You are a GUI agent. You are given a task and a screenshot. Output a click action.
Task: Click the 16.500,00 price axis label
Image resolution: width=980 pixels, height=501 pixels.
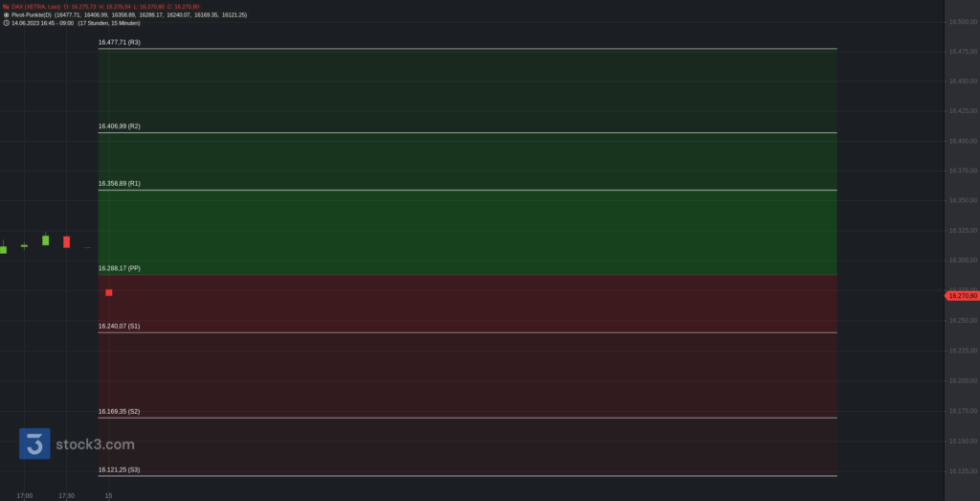(x=962, y=22)
